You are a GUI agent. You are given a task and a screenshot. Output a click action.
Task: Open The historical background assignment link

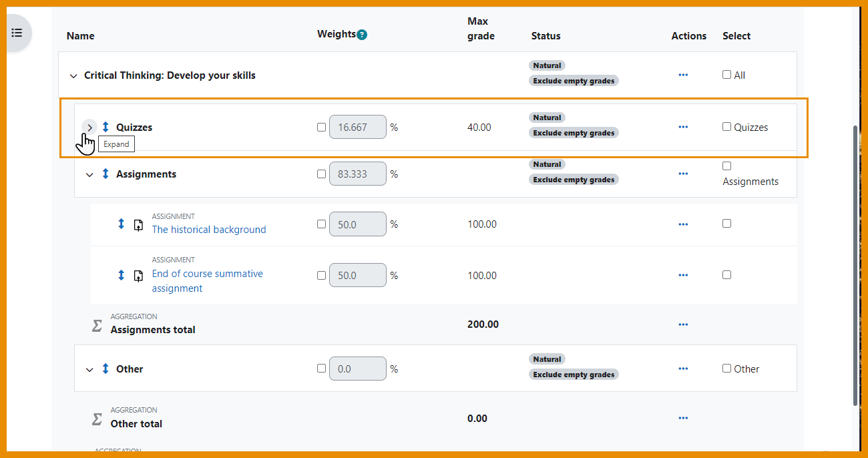click(x=208, y=230)
